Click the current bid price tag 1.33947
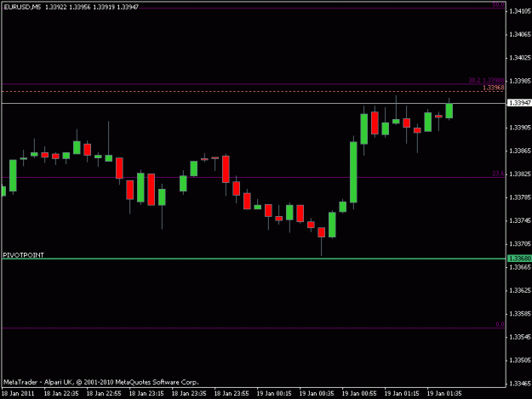532x399 pixels. pyautogui.click(x=519, y=103)
